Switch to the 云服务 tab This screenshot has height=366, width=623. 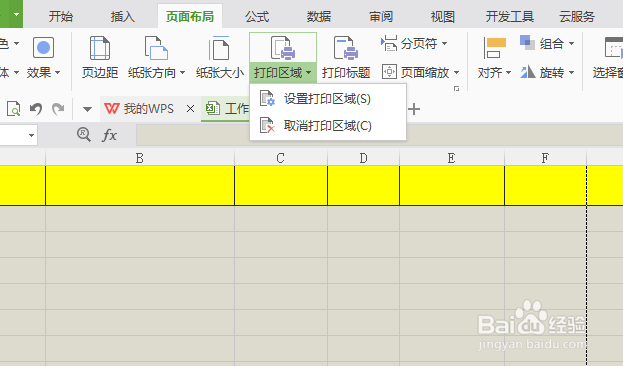(x=577, y=17)
